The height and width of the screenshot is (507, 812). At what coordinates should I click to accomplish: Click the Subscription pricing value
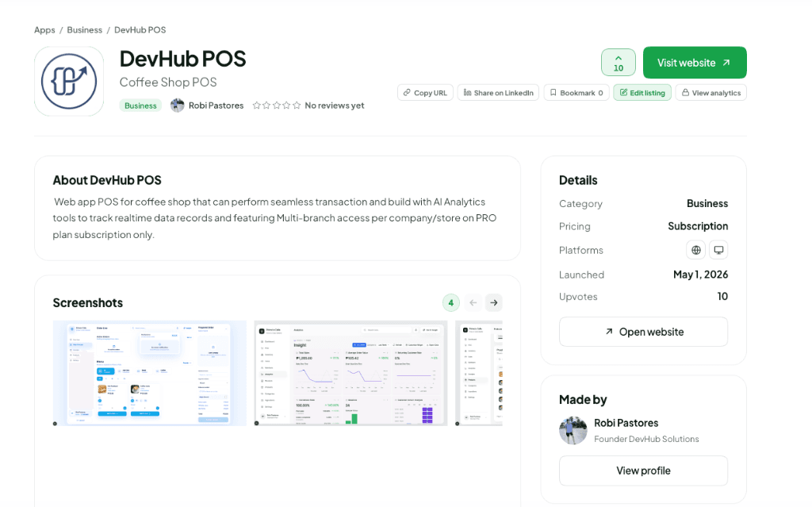pyautogui.click(x=698, y=227)
